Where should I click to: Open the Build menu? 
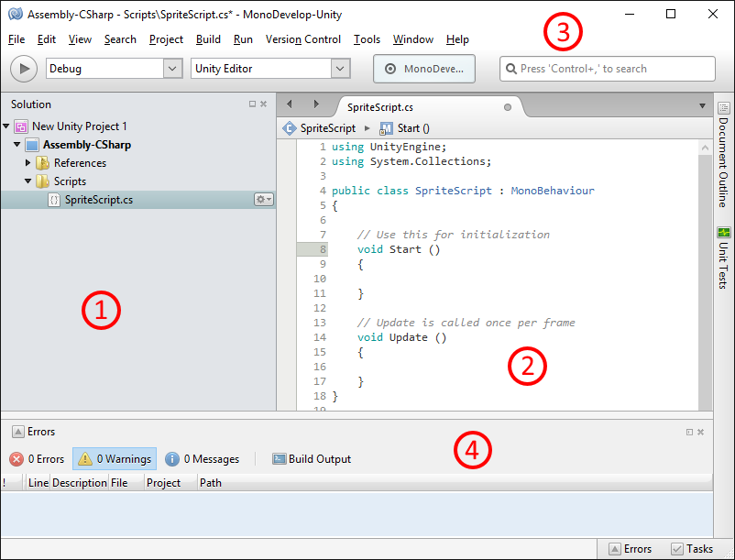click(x=208, y=39)
